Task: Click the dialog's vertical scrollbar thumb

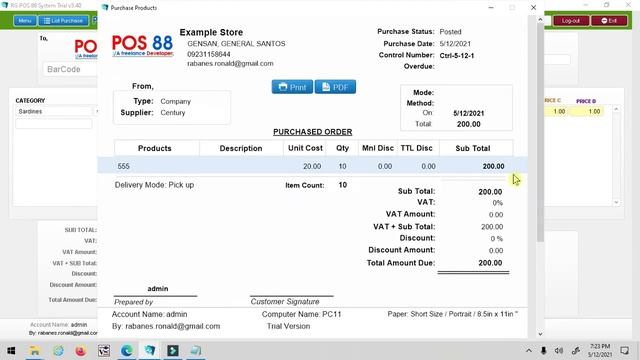Action: (540, 133)
